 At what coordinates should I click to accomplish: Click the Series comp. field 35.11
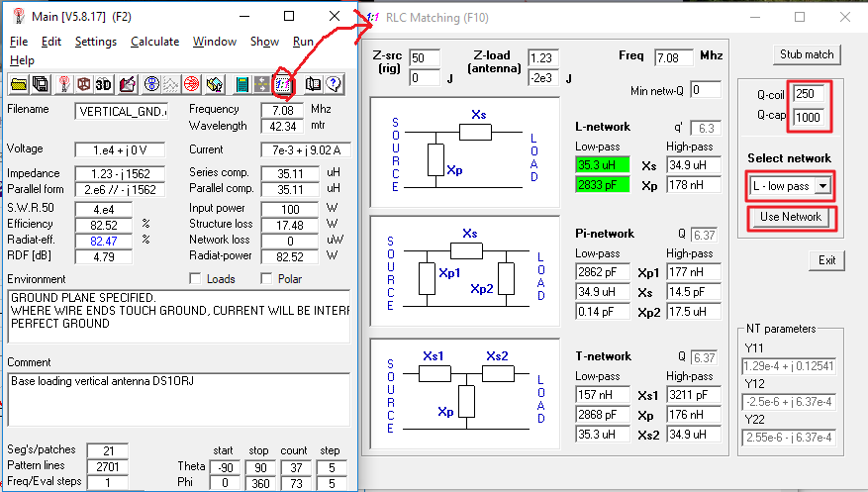(x=290, y=174)
